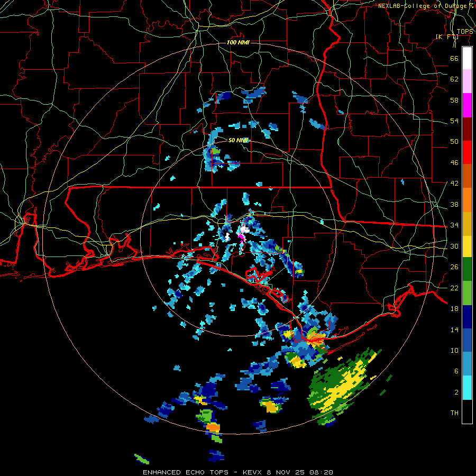Click the 62 value on the scale

[454, 79]
